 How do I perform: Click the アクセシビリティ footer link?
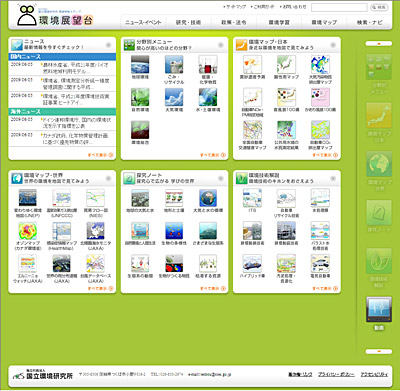point(374,375)
